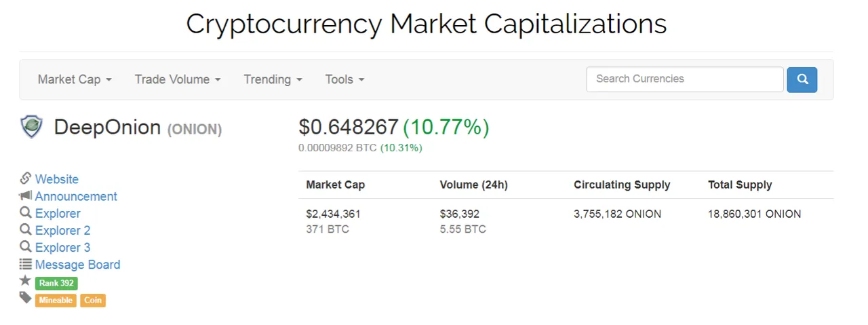This screenshot has width=868, height=325.
Task: Expand the Tools dropdown menu
Action: [x=344, y=79]
